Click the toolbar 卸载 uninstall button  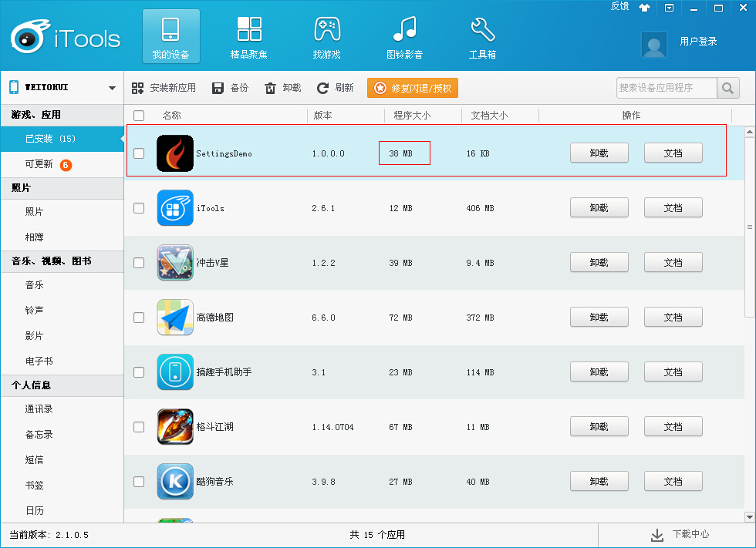click(x=283, y=88)
